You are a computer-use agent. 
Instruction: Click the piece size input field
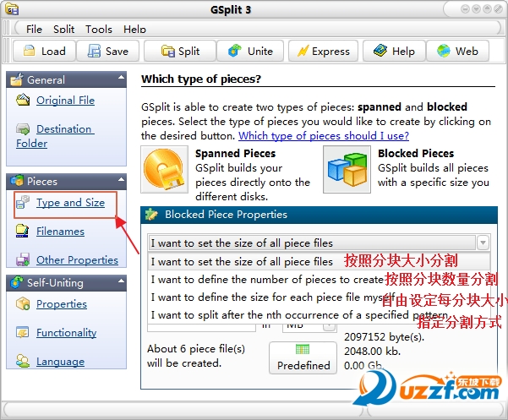click(x=201, y=327)
